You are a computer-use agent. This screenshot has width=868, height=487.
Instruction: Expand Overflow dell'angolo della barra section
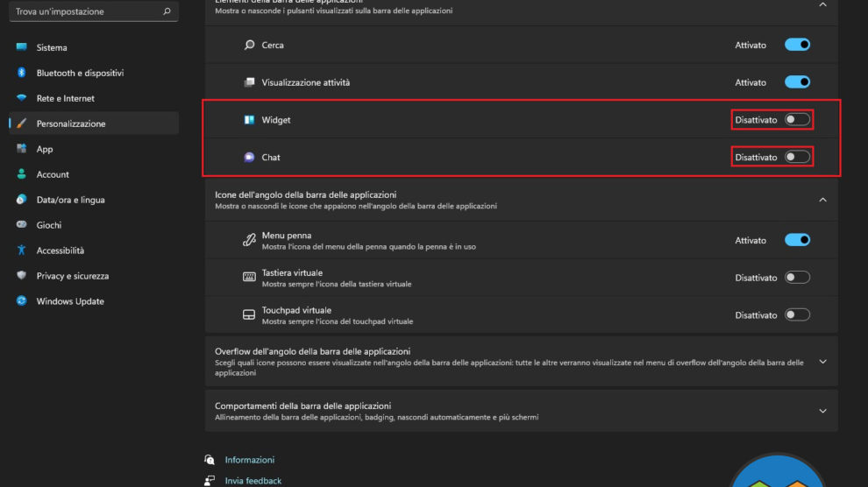point(822,362)
